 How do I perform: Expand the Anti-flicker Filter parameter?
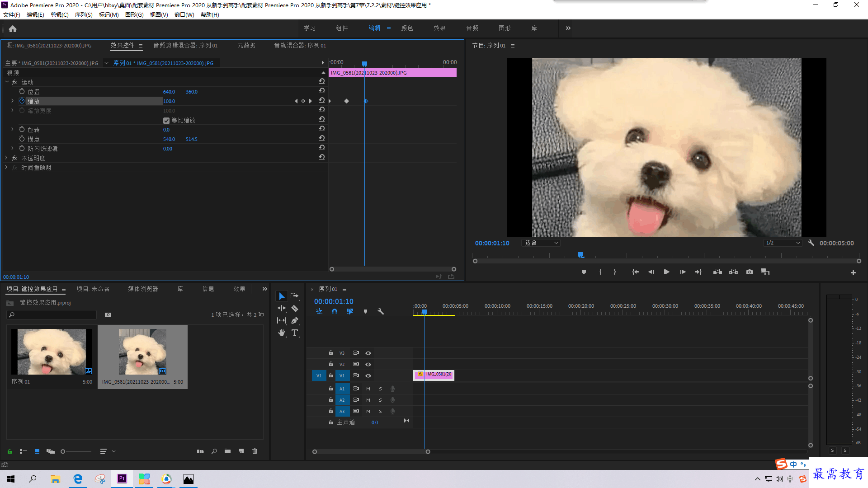[12, 148]
